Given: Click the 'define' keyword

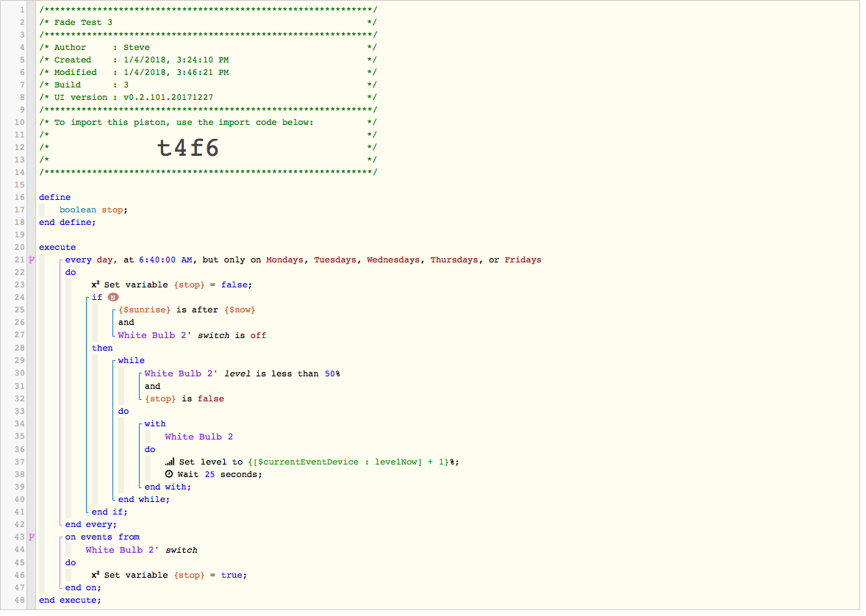Looking at the screenshot, I should click(54, 197).
